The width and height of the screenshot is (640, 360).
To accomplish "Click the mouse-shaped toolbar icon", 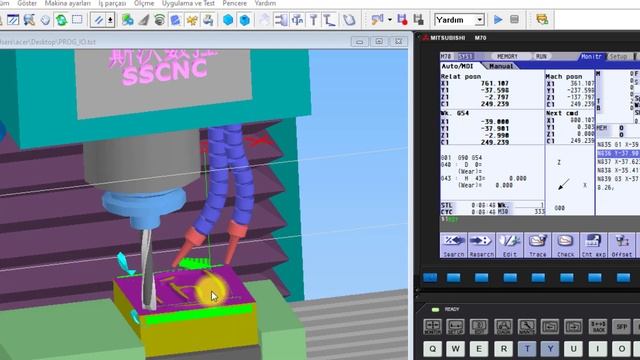I will click(x=45, y=20).
